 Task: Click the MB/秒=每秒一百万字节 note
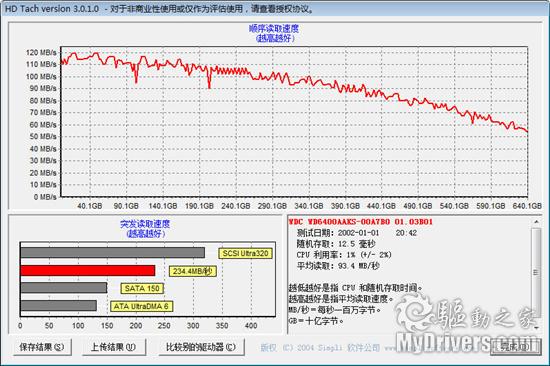335,310
